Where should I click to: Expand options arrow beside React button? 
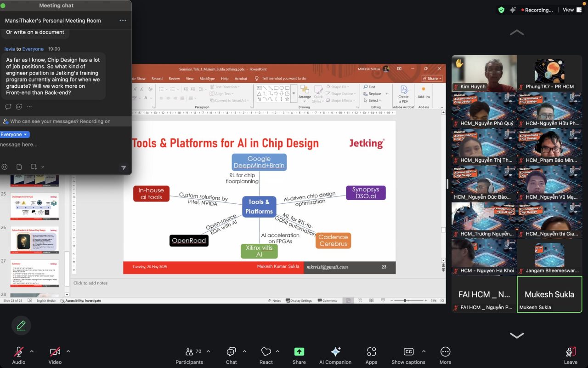pos(277,351)
